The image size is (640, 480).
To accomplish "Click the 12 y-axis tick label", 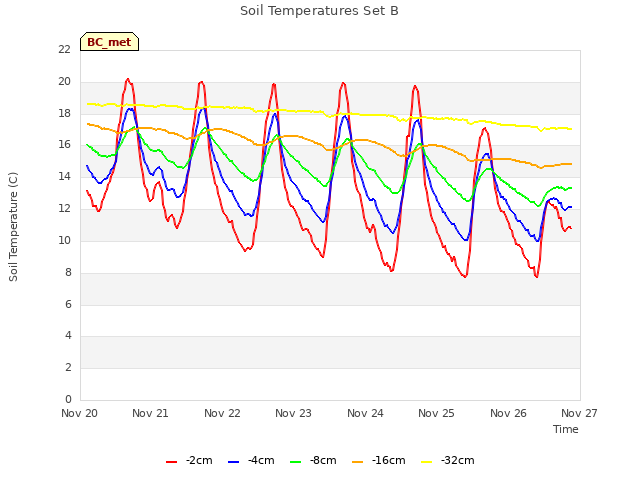I will click(64, 209).
